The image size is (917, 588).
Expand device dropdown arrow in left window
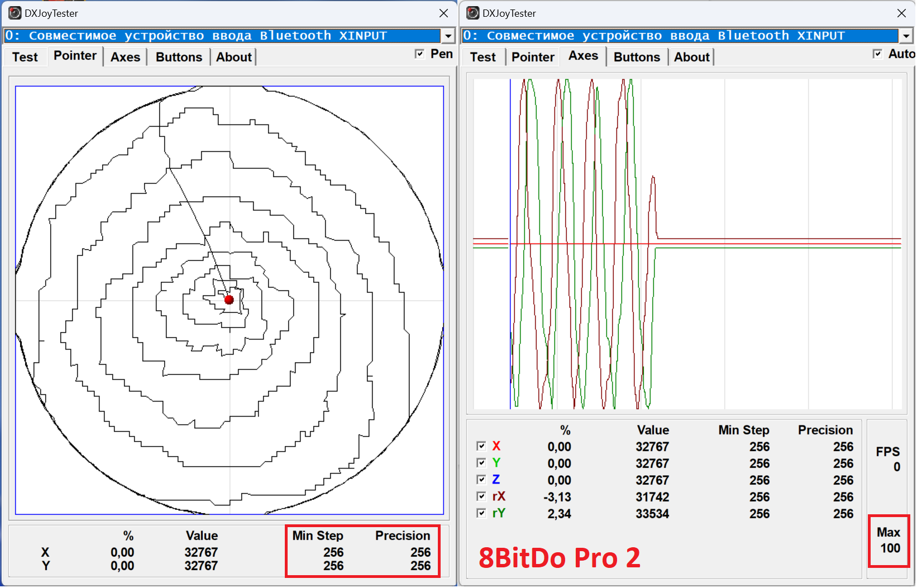pos(448,36)
